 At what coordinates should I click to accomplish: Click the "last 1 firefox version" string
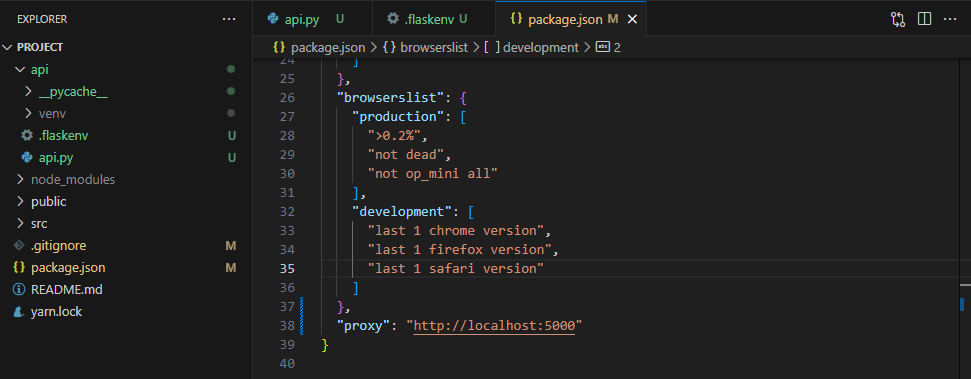(459, 250)
